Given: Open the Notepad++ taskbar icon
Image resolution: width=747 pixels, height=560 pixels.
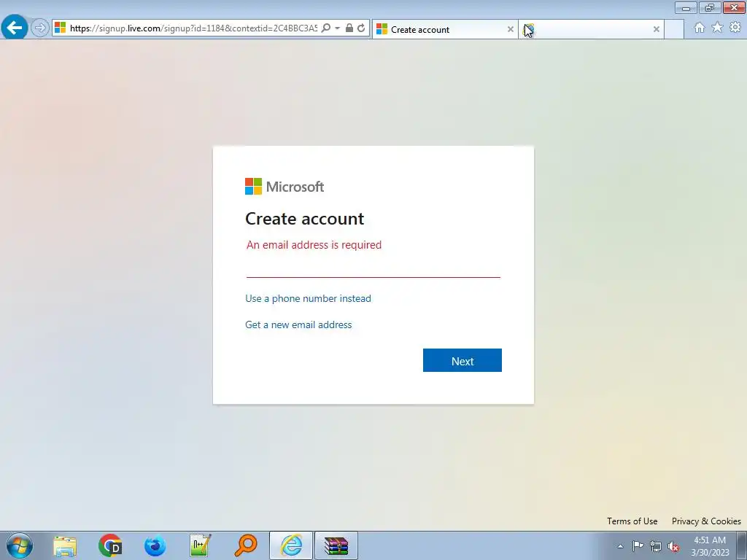Looking at the screenshot, I should pos(201,545).
